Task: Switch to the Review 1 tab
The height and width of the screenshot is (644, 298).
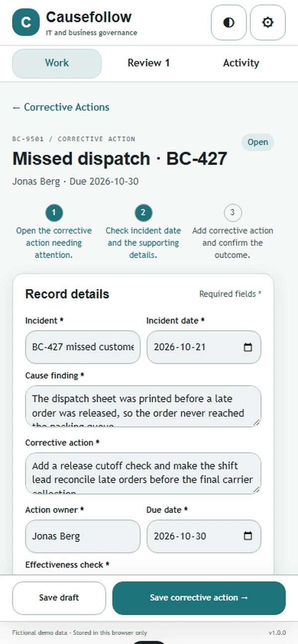Action: pyautogui.click(x=149, y=64)
